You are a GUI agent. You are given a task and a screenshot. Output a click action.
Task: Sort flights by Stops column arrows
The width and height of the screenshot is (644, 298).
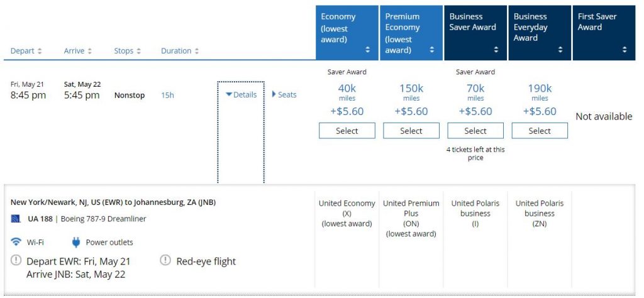click(138, 51)
